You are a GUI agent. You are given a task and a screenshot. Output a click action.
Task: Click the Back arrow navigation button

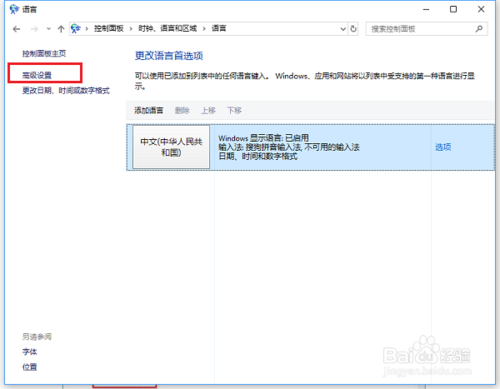16,29
